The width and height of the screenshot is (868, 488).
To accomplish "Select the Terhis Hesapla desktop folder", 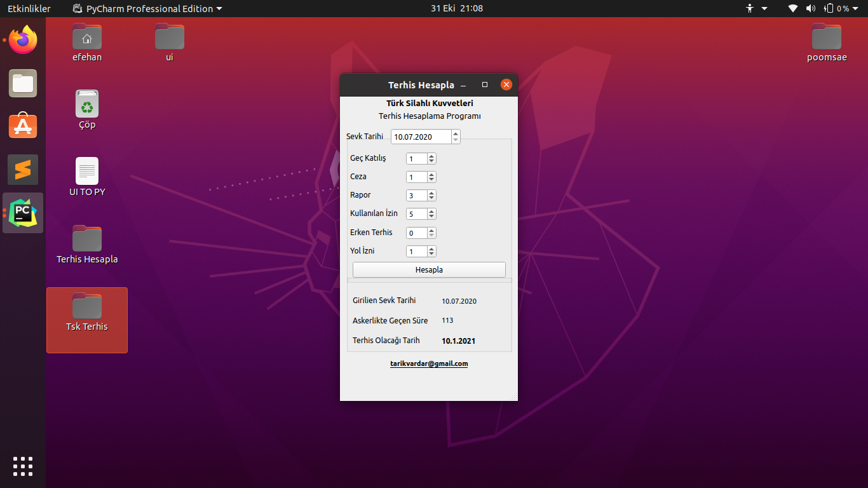I will click(87, 245).
